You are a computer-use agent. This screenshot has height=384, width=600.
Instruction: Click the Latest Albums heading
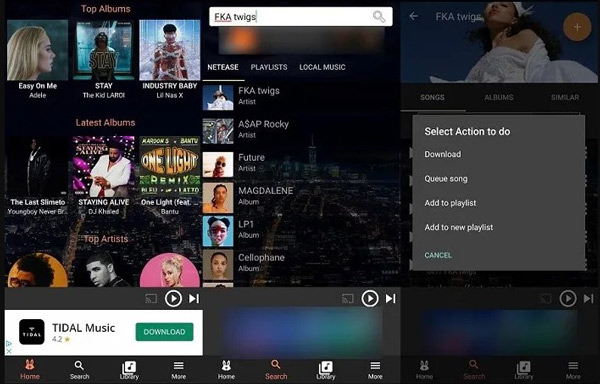click(x=105, y=123)
